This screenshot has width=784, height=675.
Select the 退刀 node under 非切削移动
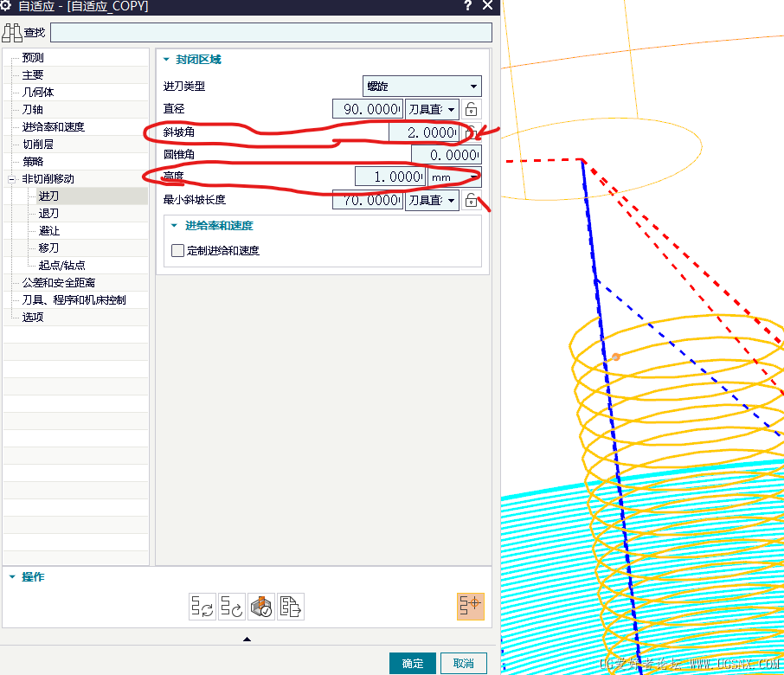[49, 214]
